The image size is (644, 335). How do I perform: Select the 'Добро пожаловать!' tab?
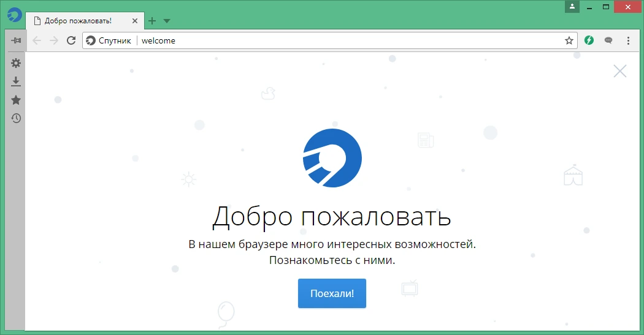(x=84, y=20)
